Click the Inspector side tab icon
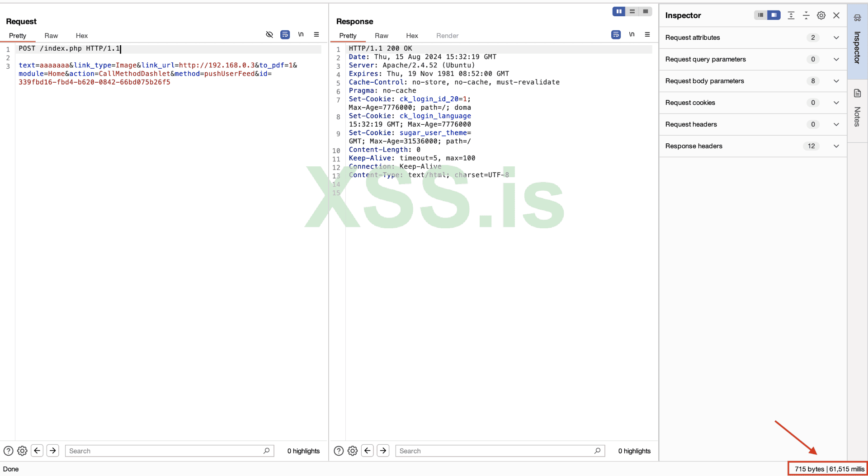This screenshot has height=476, width=868. coord(857,18)
